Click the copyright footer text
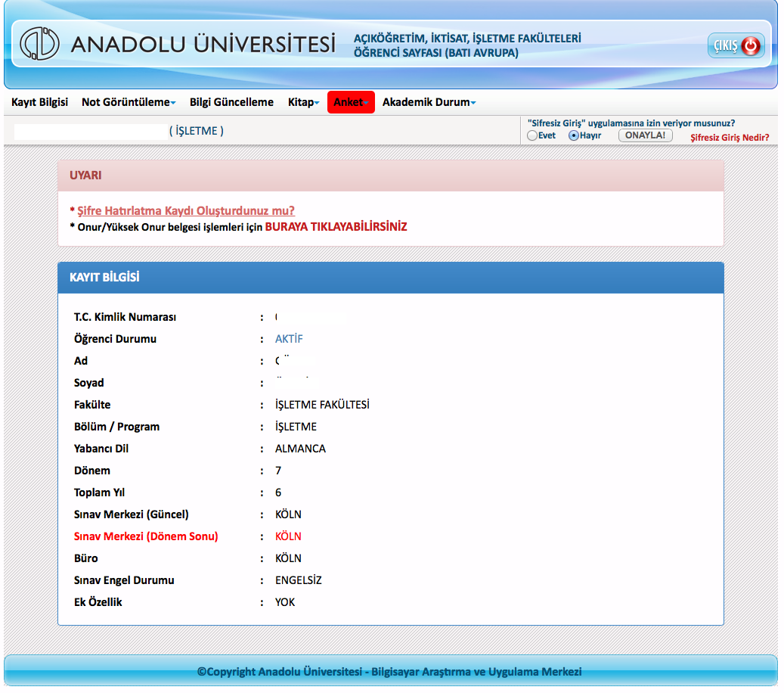Screen dimensions: 784x693 [x=389, y=672]
